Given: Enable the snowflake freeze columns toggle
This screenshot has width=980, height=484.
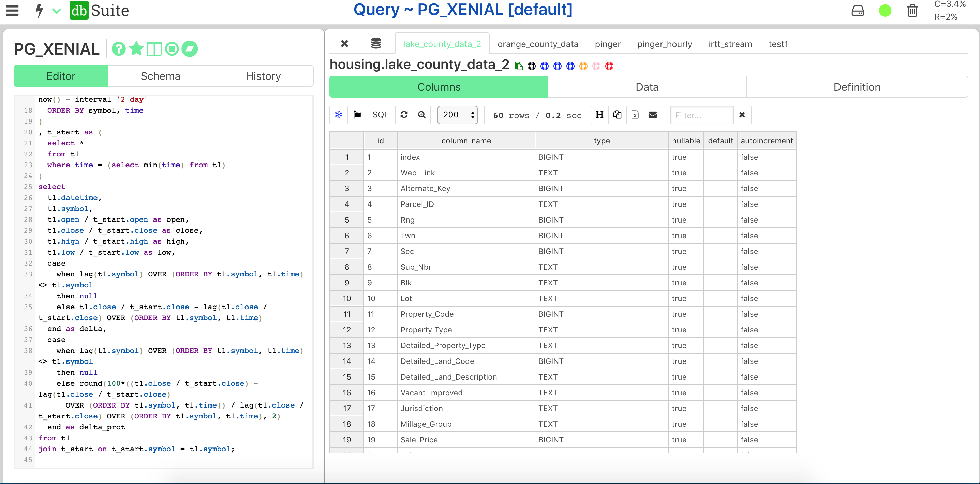Looking at the screenshot, I should (339, 115).
